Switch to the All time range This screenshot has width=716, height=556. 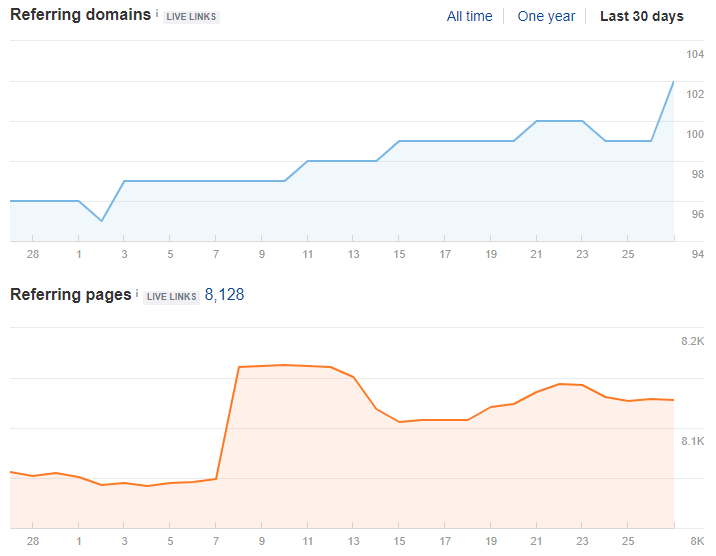(x=469, y=16)
